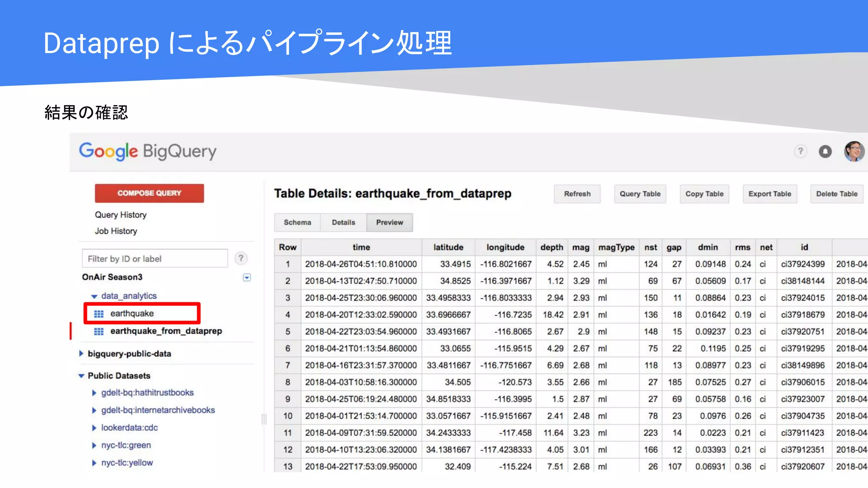Select the earthquake_from_dataprep table

166,331
